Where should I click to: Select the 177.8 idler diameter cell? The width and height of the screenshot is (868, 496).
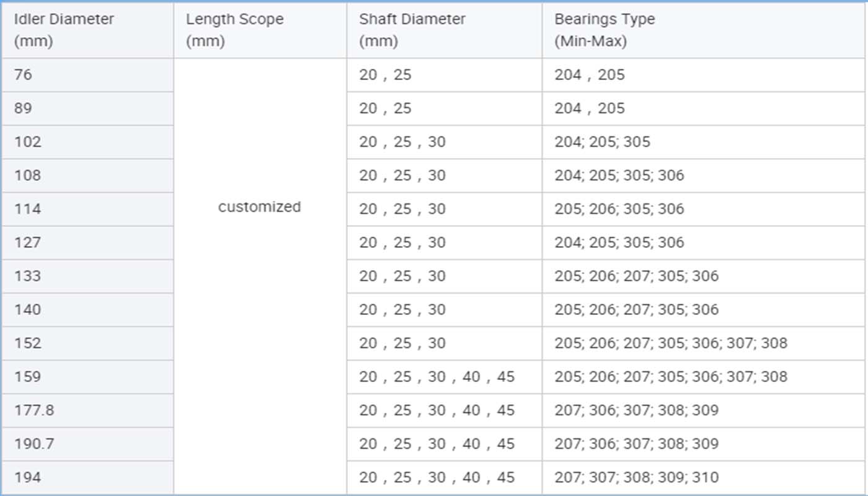point(87,410)
